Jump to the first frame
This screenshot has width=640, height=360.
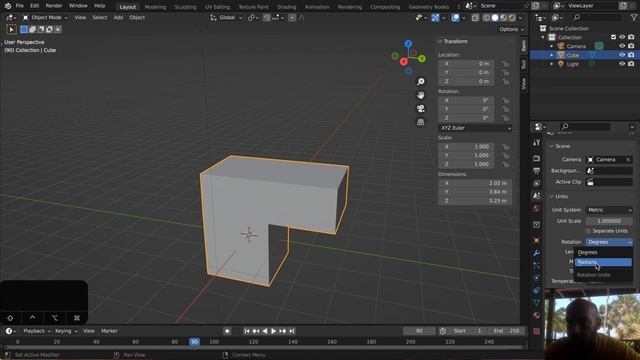[x=247, y=331]
